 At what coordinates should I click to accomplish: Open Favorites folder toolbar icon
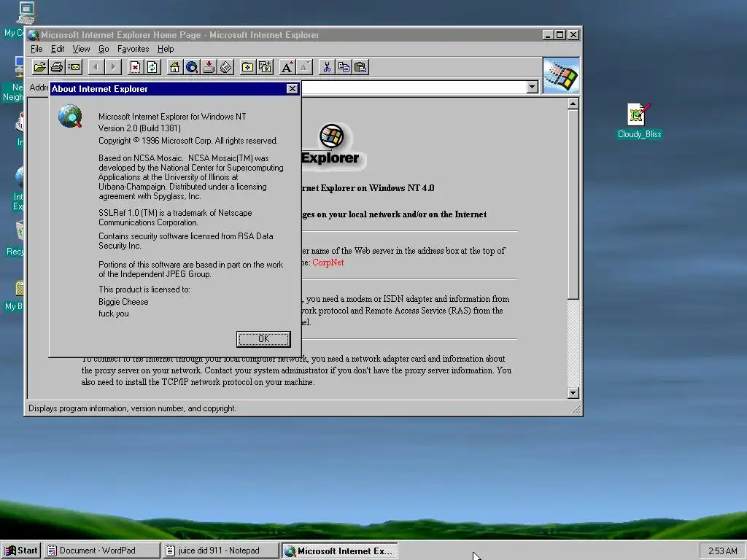tap(248, 67)
